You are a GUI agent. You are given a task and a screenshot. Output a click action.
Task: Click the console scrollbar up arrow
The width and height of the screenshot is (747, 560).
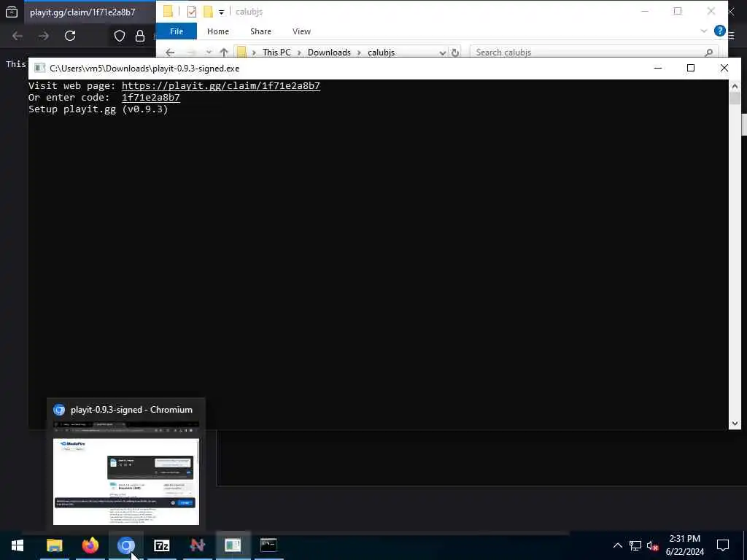735,86
